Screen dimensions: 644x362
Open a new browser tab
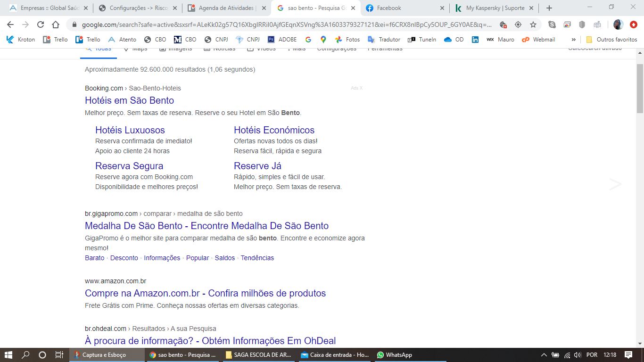pyautogui.click(x=549, y=8)
